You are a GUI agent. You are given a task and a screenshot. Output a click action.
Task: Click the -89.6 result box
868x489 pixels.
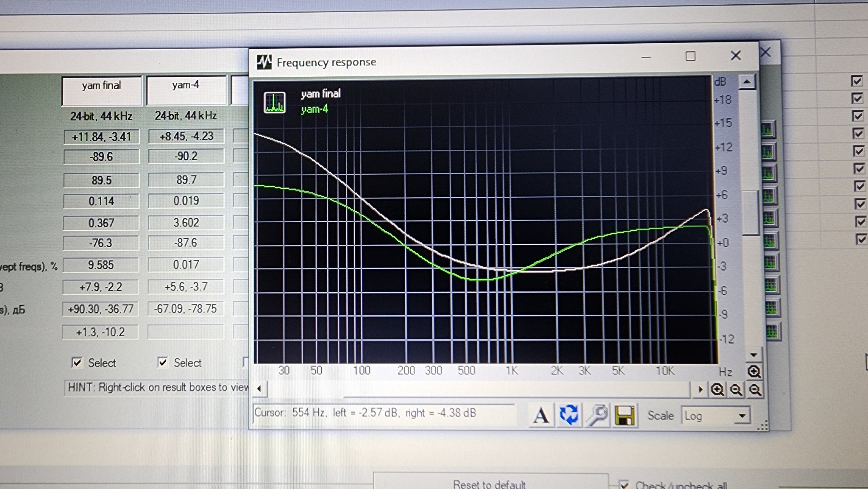click(101, 157)
